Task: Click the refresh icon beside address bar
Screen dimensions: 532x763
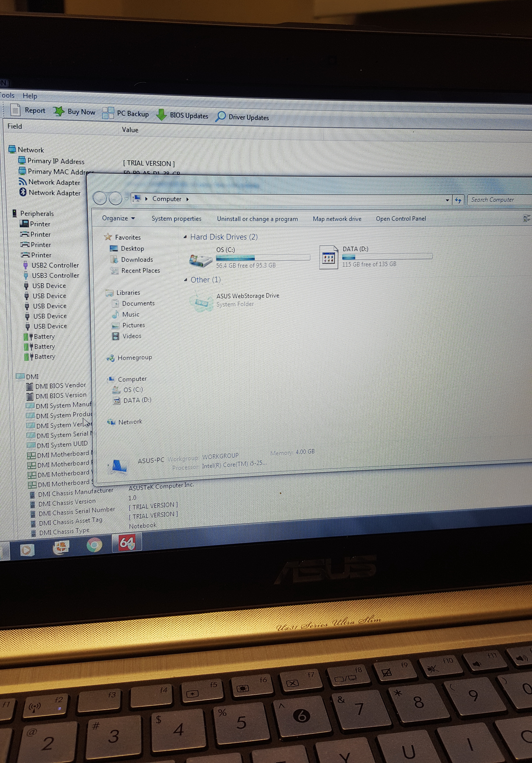Action: (458, 200)
